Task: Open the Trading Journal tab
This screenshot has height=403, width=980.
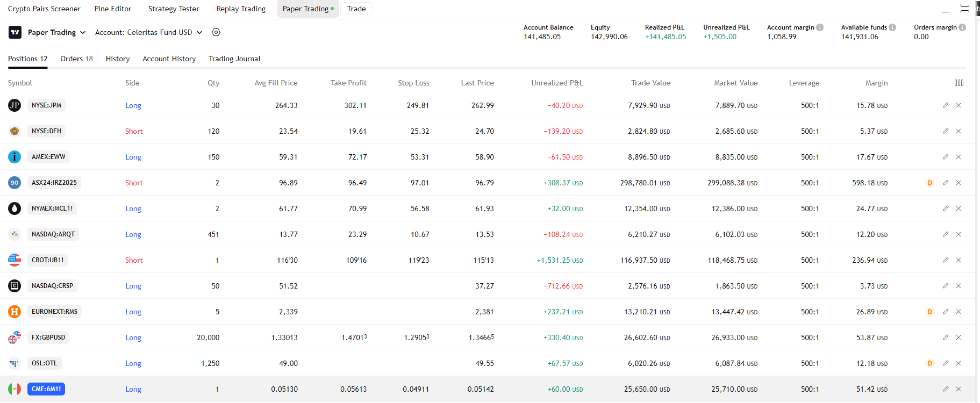Action: click(x=234, y=59)
